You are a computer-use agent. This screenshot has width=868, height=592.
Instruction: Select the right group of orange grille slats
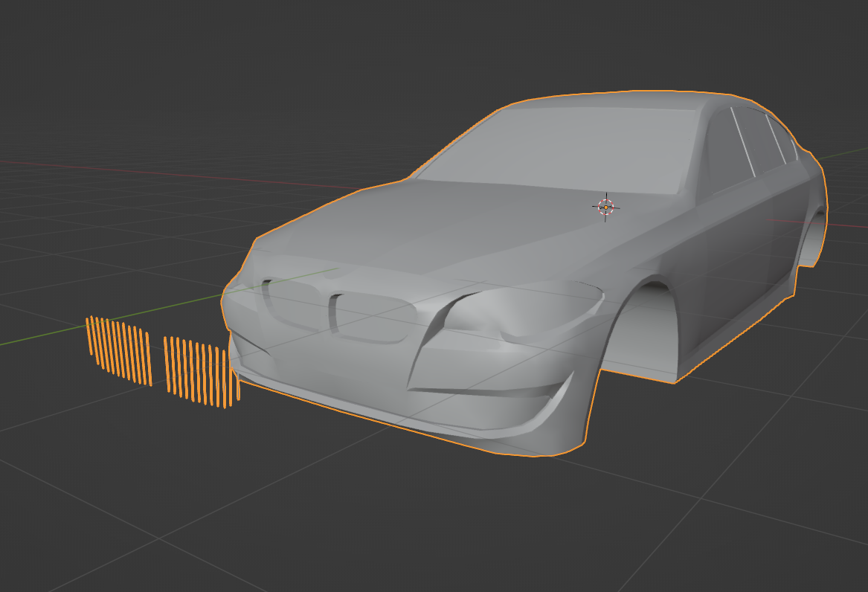click(x=202, y=372)
